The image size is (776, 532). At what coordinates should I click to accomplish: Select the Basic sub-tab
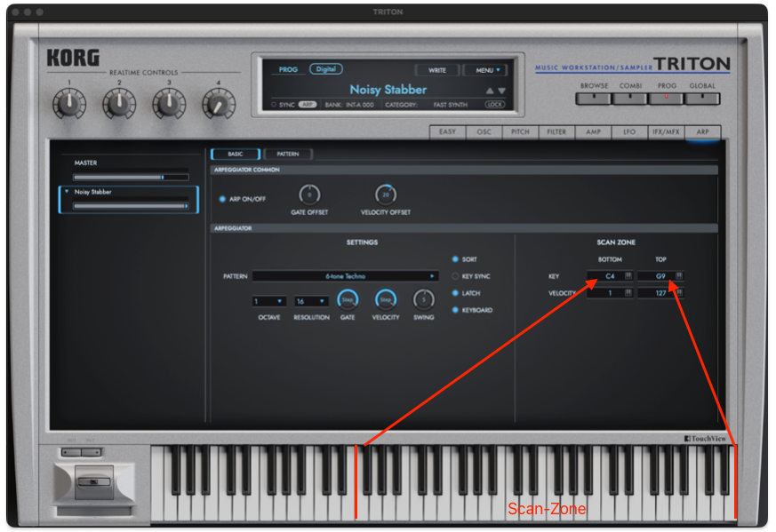pyautogui.click(x=235, y=154)
